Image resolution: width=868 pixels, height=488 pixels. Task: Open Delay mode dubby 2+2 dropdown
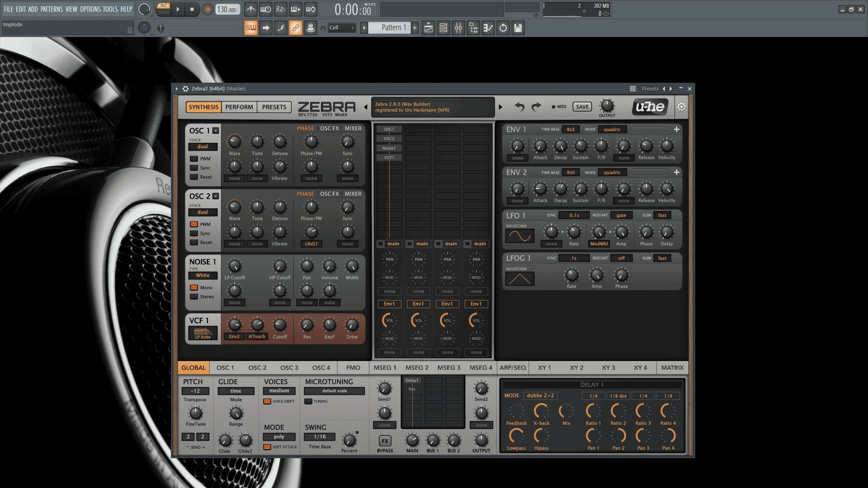pos(540,395)
